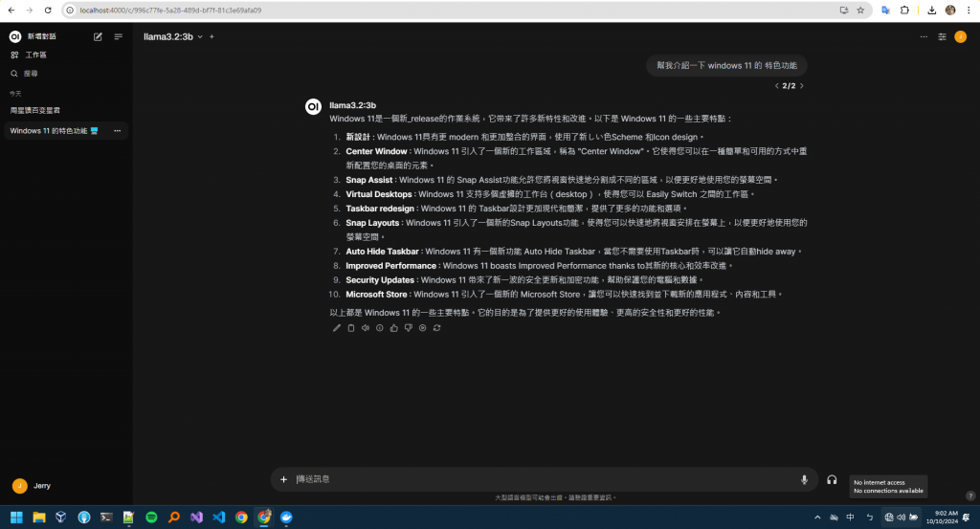
Task: Click the Snap Assist bold heading
Action: click(369, 180)
